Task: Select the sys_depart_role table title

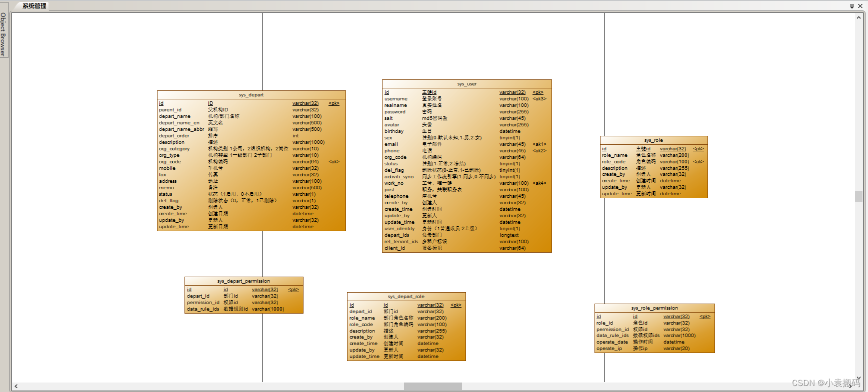Action: coord(406,297)
